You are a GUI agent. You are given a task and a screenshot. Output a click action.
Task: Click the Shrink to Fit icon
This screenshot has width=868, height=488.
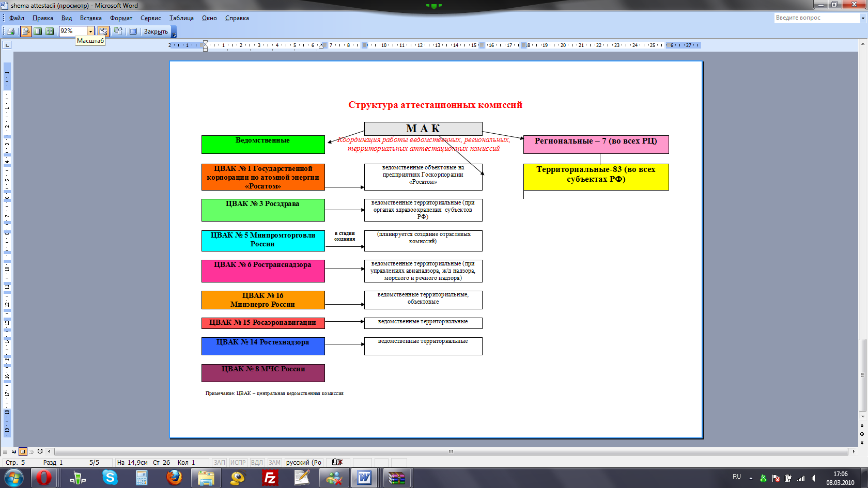pyautogui.click(x=118, y=32)
